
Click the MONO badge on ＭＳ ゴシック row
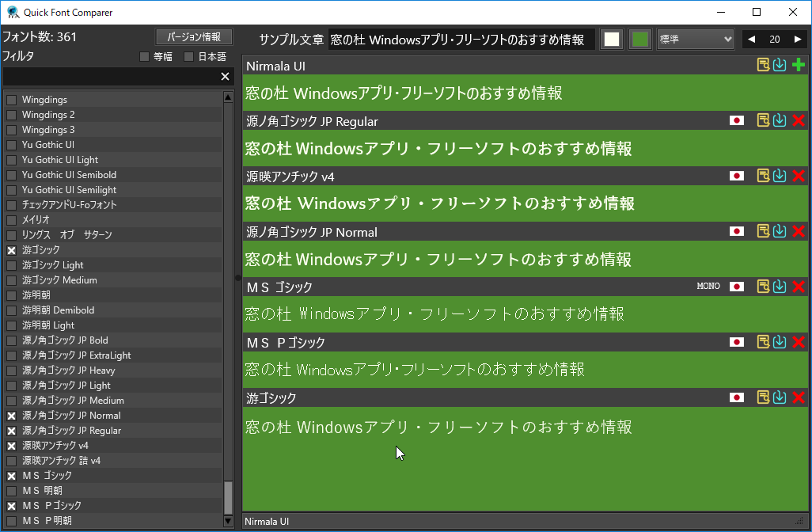point(708,287)
